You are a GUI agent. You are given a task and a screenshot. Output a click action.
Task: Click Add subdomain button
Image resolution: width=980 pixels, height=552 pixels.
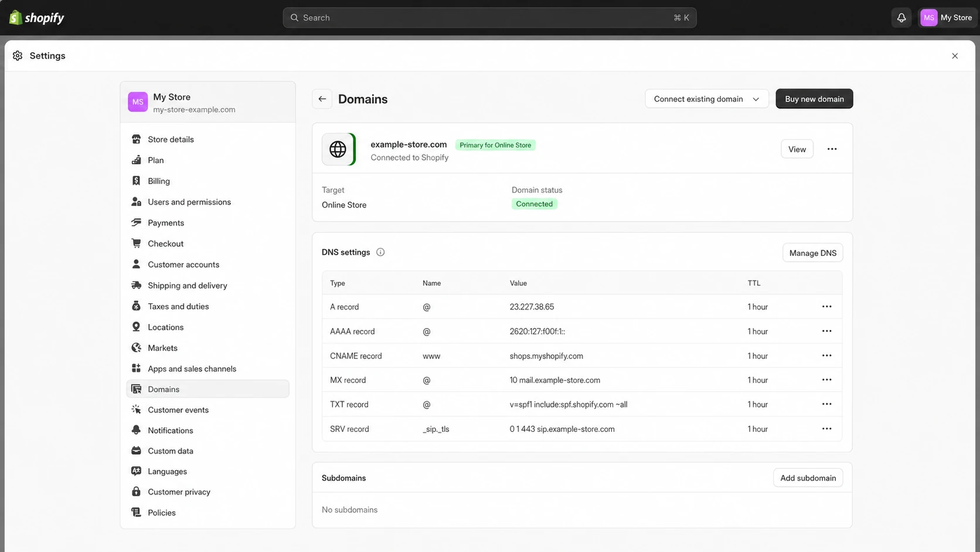(808, 478)
